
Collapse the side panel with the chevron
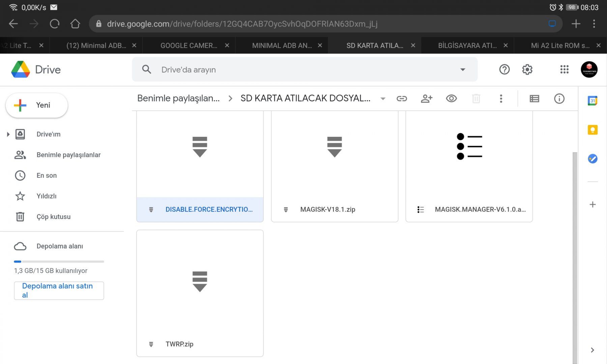[592, 350]
